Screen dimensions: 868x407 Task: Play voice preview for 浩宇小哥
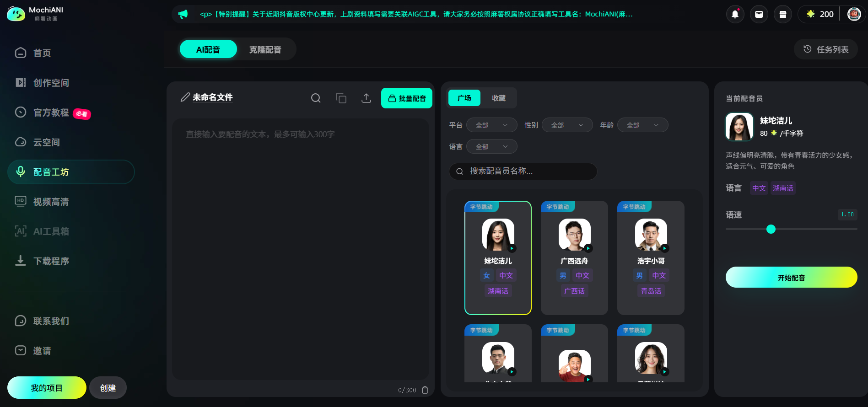pyautogui.click(x=665, y=248)
